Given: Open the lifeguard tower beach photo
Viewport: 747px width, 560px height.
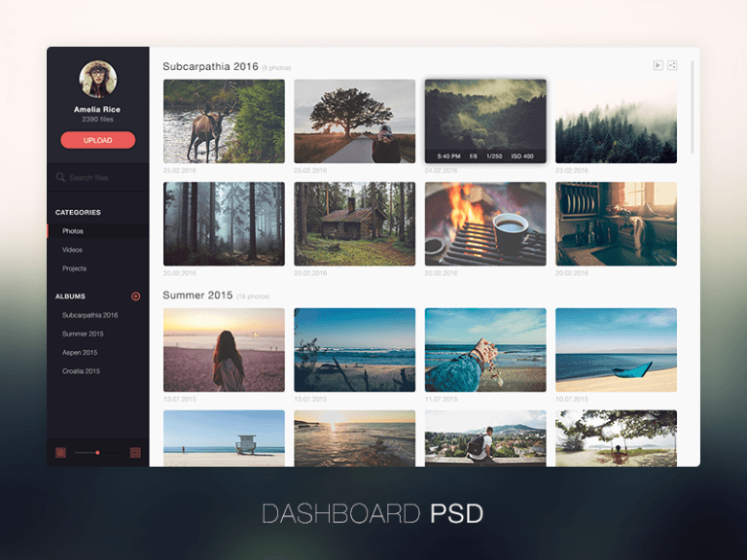Looking at the screenshot, I should click(224, 438).
